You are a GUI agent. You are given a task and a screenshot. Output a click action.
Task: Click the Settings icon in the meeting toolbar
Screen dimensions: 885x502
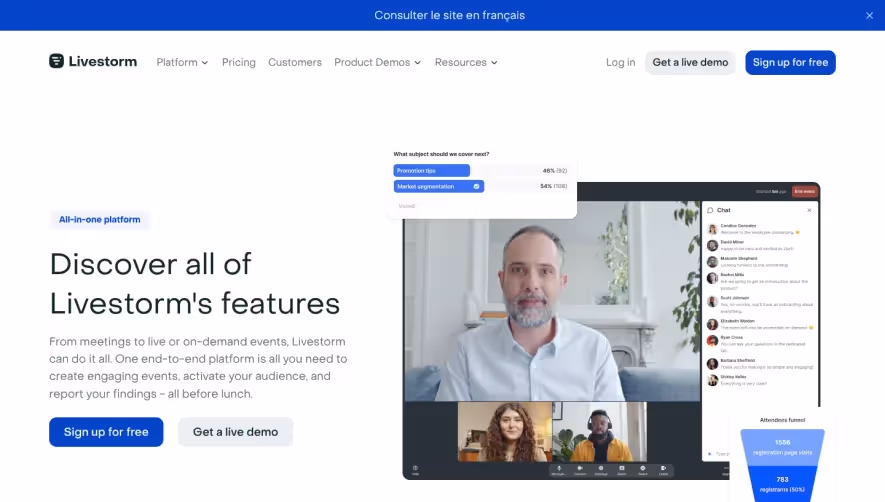point(601,470)
